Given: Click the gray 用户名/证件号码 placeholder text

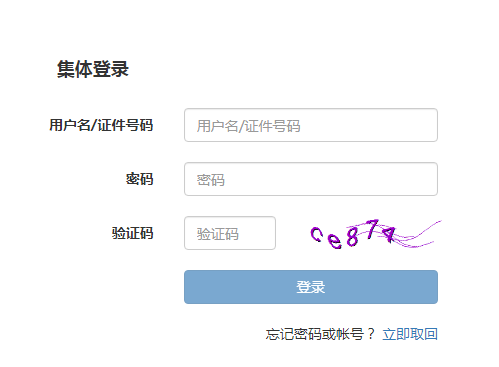Looking at the screenshot, I should click(248, 126).
